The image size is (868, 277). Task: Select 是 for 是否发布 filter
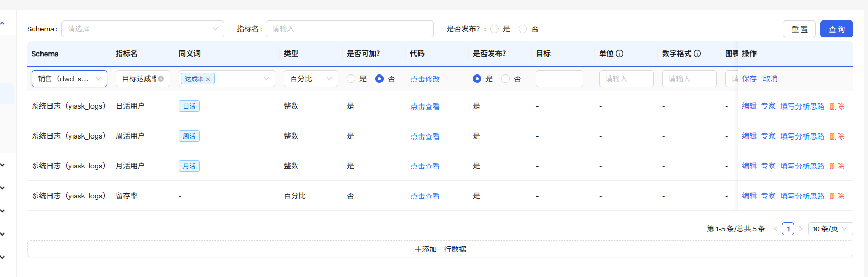click(x=494, y=29)
